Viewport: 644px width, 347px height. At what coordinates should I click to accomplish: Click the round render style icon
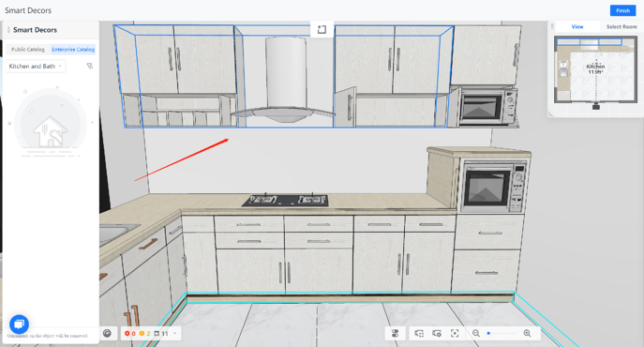pyautogui.click(x=107, y=334)
